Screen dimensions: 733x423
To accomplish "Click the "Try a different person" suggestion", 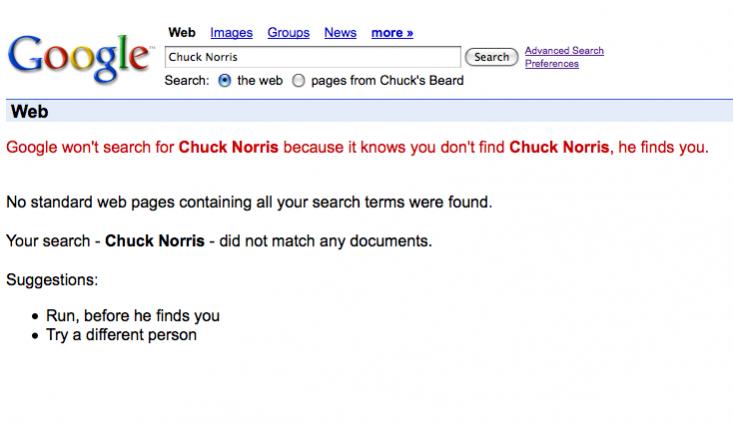I will [121, 335].
